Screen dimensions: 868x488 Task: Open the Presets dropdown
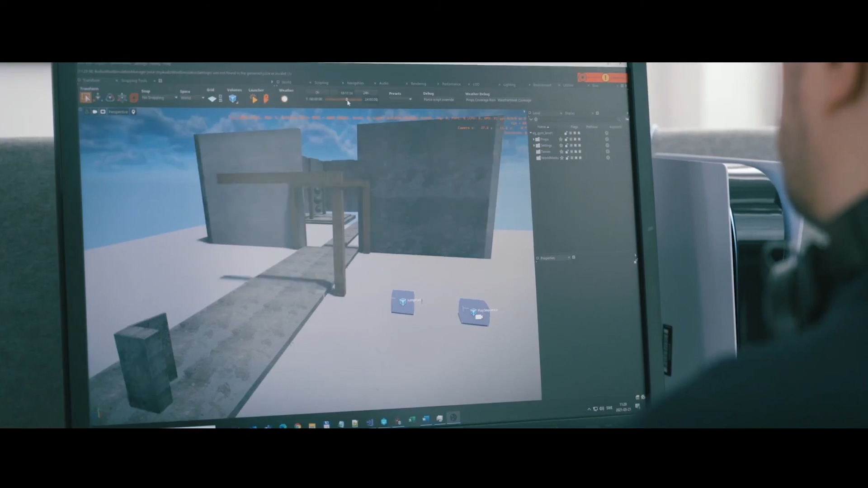[x=401, y=99]
